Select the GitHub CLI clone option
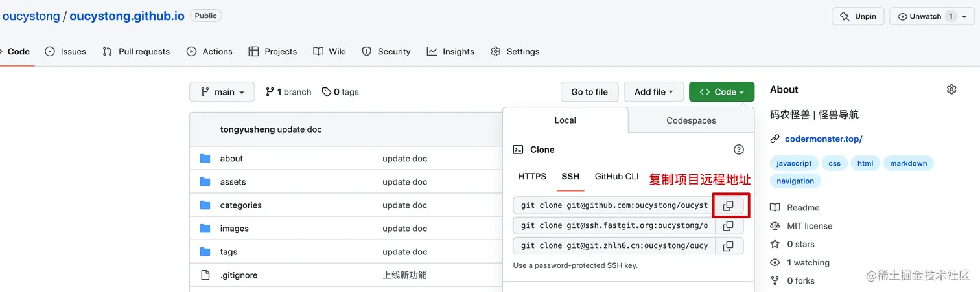 616,176
